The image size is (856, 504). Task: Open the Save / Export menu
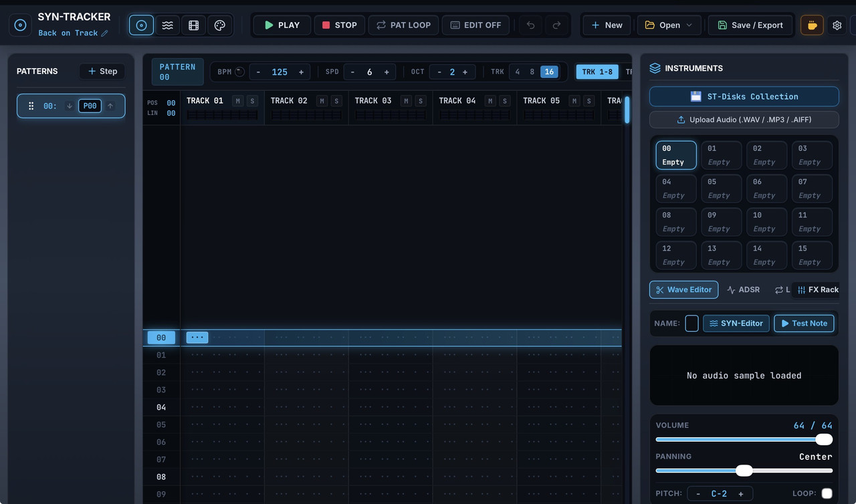750,25
